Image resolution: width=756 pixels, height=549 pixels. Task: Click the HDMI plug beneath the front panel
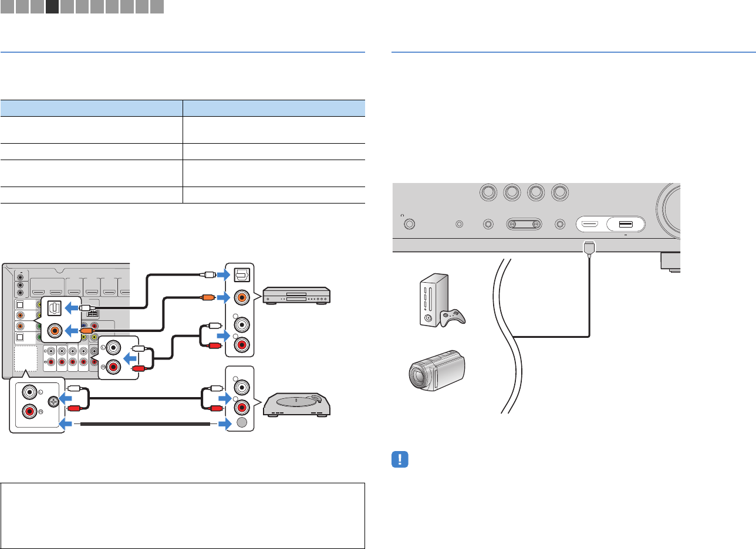pyautogui.click(x=589, y=249)
